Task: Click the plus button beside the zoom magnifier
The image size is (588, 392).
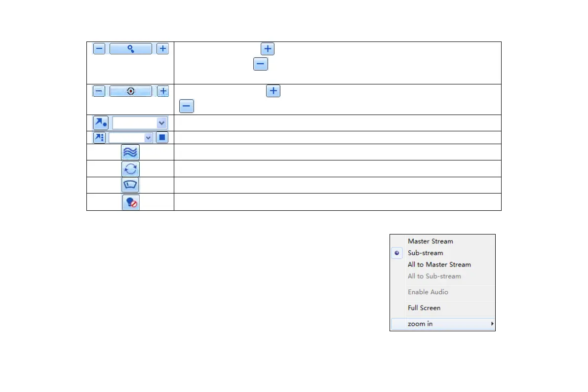Action: (x=162, y=49)
